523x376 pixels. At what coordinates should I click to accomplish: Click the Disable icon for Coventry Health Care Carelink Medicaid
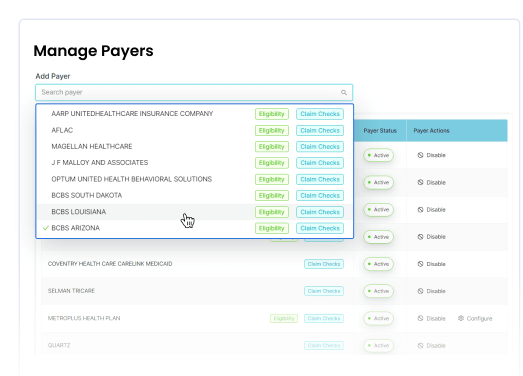(420, 264)
